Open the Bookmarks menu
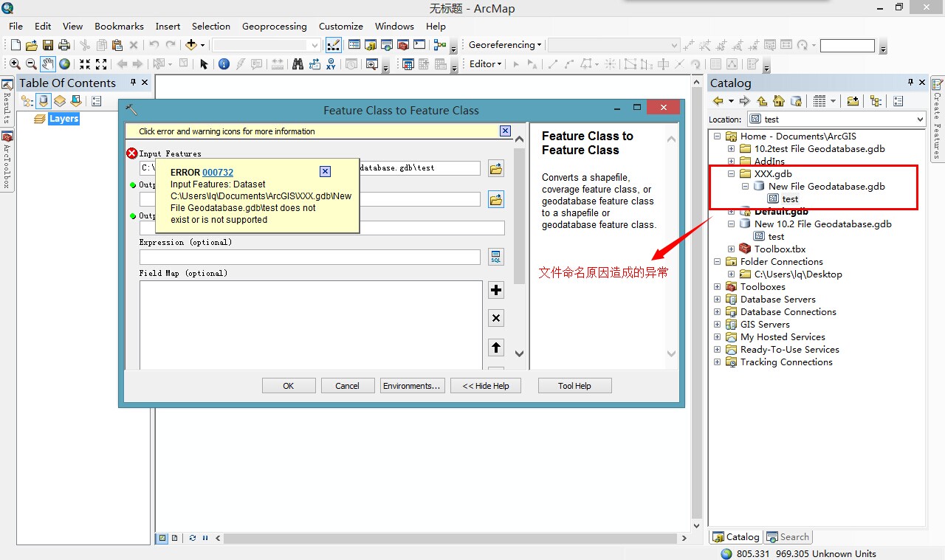The height and width of the screenshot is (560, 945). click(119, 26)
